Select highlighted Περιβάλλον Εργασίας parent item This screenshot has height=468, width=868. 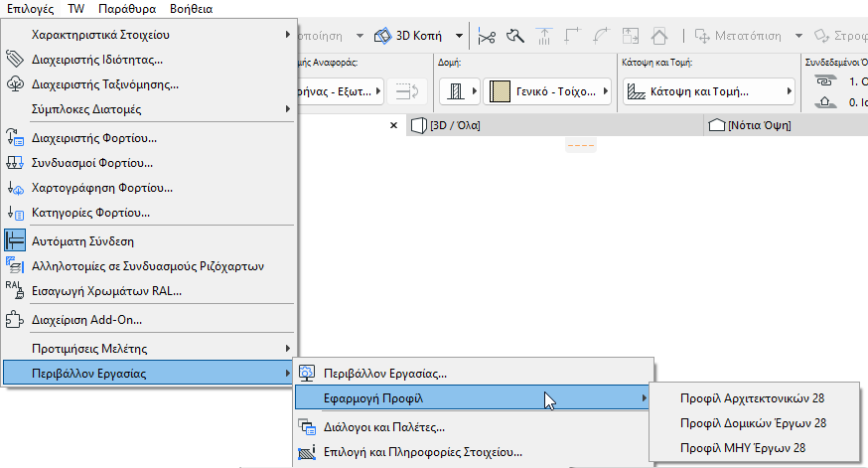[149, 374]
